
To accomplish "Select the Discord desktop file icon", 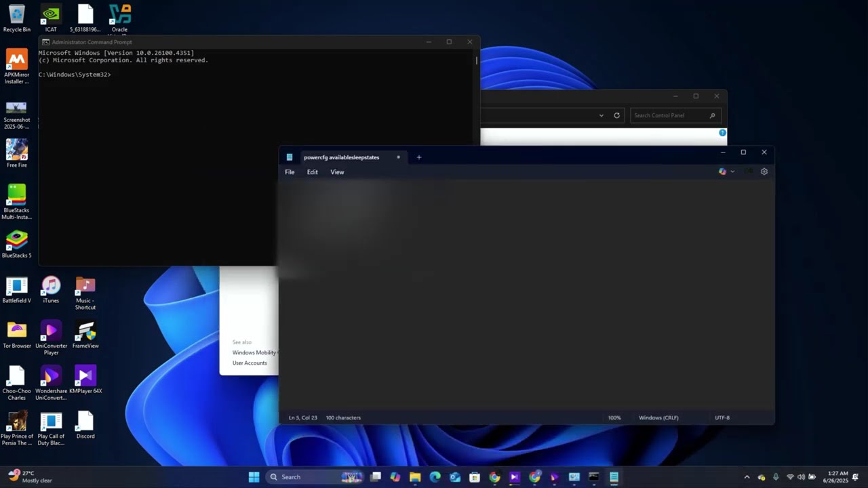I will [85, 425].
